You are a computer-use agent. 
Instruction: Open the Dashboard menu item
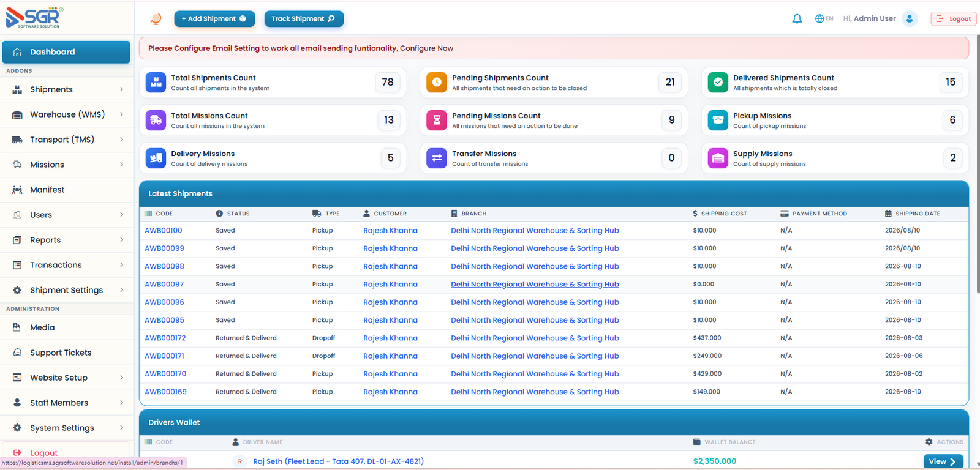coord(66,52)
